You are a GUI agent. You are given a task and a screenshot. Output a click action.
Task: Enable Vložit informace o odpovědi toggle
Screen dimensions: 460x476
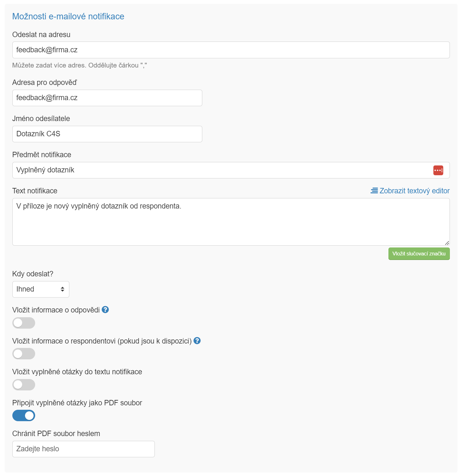(x=24, y=323)
